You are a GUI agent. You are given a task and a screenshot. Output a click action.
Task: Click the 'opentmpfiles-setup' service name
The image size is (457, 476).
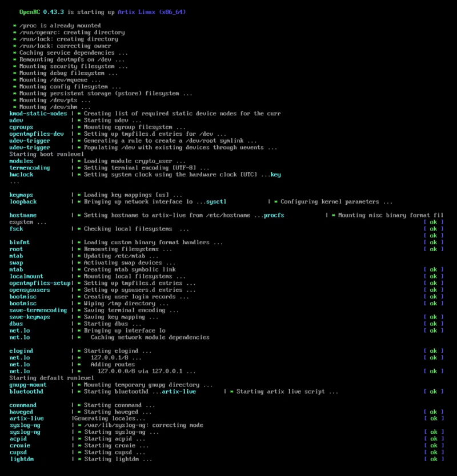pyautogui.click(x=40, y=283)
